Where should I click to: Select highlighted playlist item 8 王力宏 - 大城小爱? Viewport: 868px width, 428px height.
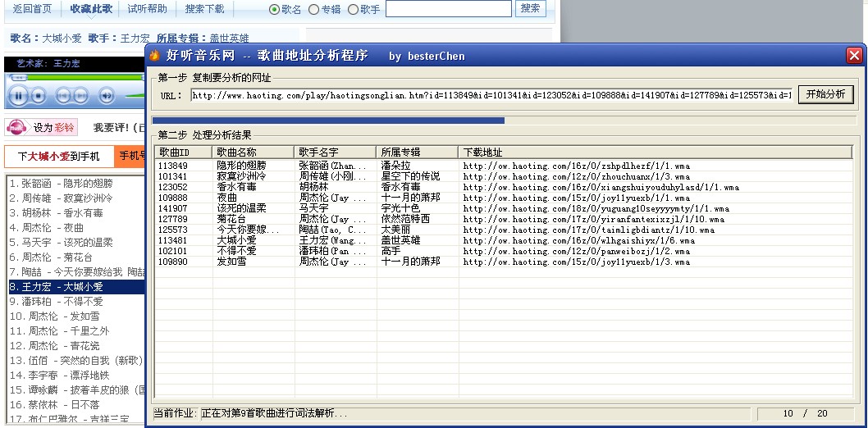75,287
